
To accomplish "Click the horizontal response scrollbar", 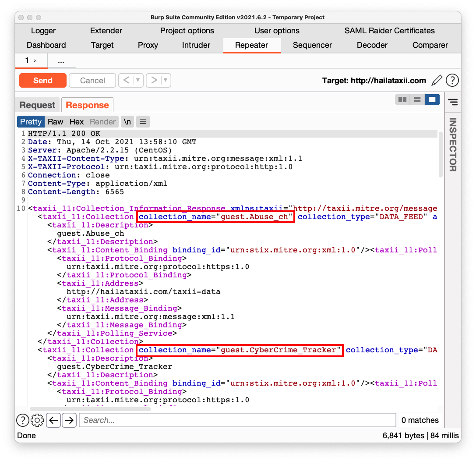I will click(91, 409).
